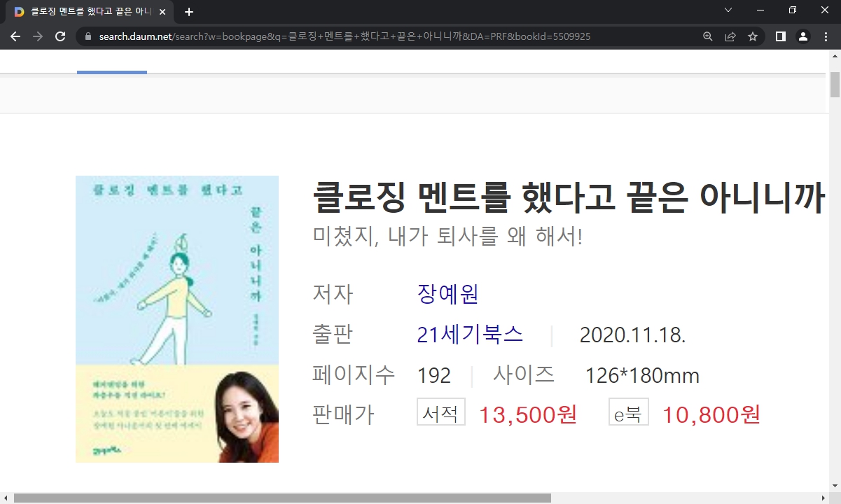Open the tab search dropdown arrow

tap(728, 10)
